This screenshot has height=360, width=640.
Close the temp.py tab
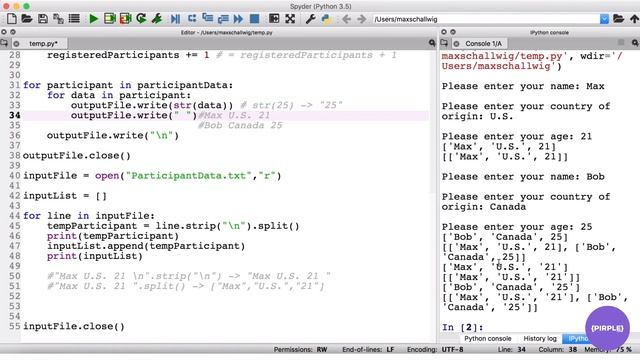click(16, 44)
